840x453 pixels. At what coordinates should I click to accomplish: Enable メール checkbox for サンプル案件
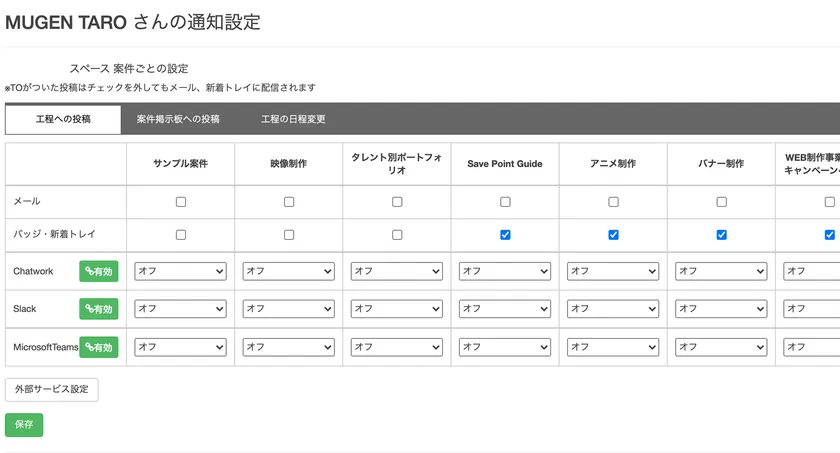click(x=181, y=202)
